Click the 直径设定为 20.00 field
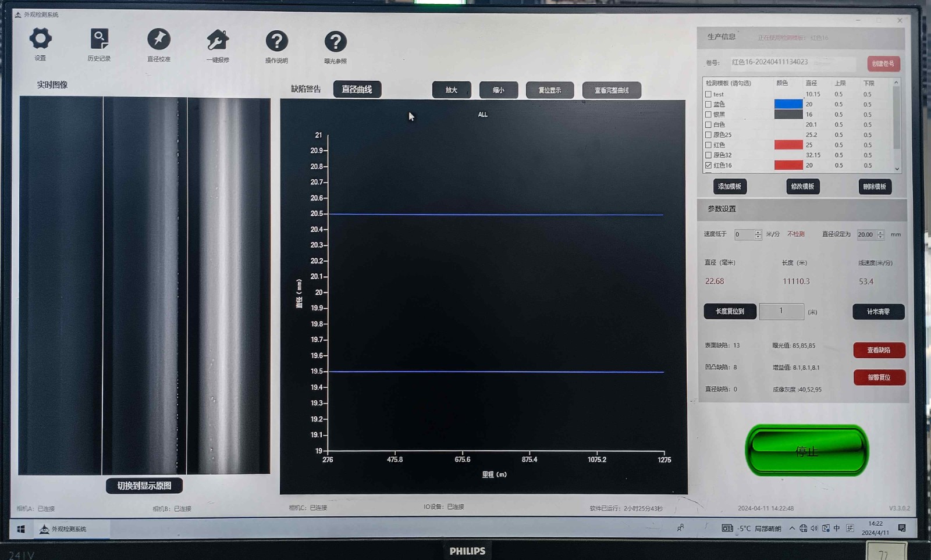Viewport: 931px width, 560px height. click(866, 234)
